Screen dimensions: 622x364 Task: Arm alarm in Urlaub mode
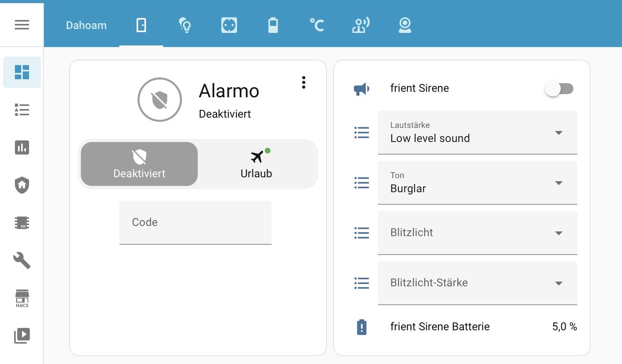click(x=256, y=164)
